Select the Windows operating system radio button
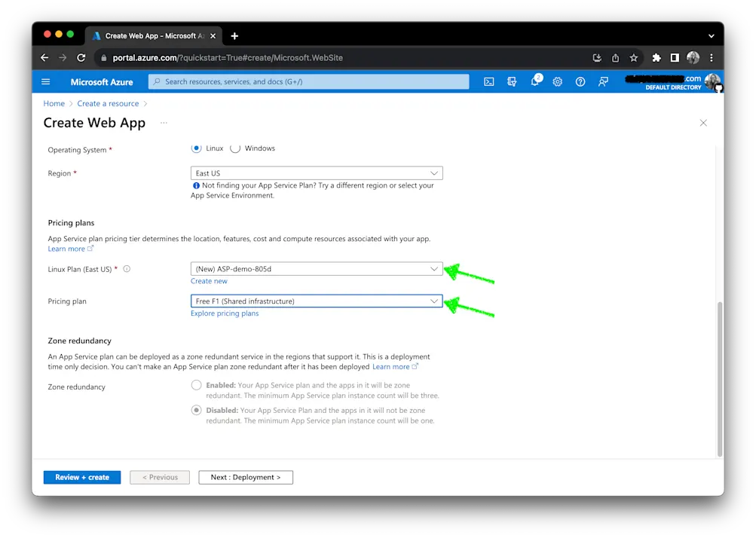 [x=234, y=148]
